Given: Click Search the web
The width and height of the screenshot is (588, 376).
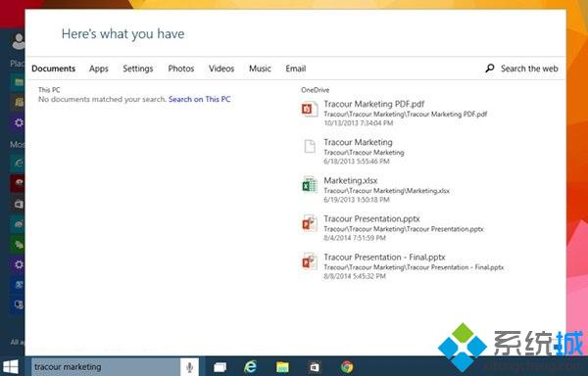Looking at the screenshot, I should pos(529,69).
